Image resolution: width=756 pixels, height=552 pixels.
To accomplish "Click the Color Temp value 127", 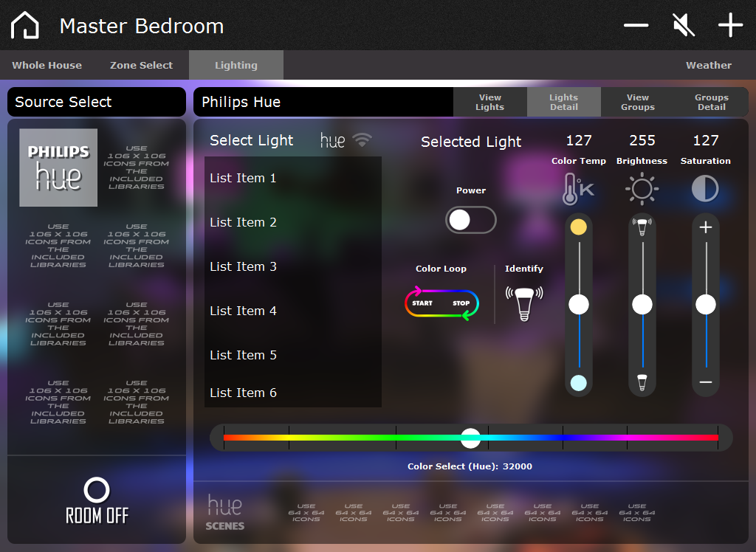I will (579, 140).
